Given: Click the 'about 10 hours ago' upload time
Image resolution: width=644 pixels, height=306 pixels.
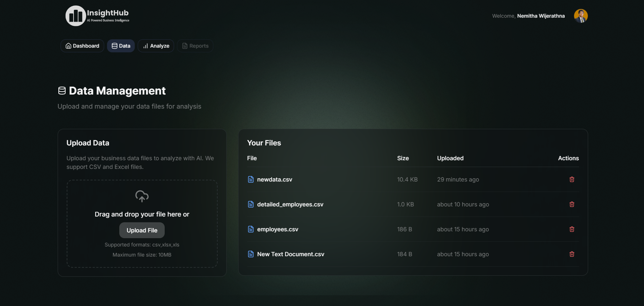Looking at the screenshot, I should coord(463,204).
